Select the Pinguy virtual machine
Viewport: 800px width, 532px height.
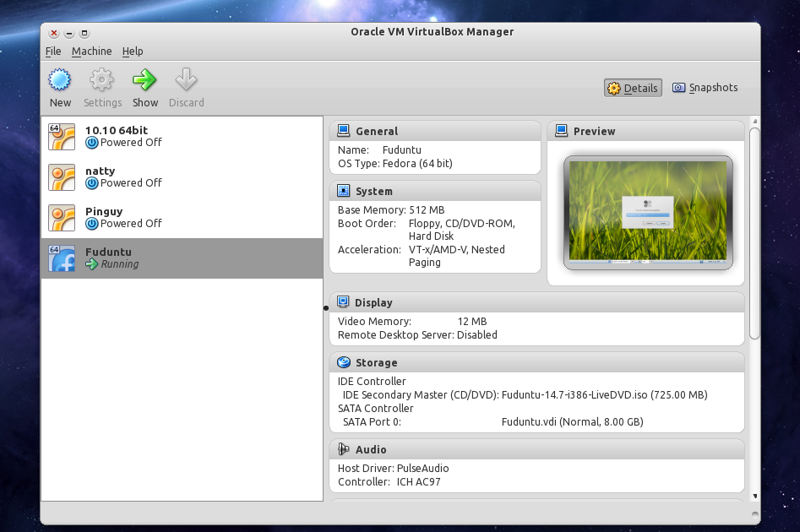[x=118, y=217]
